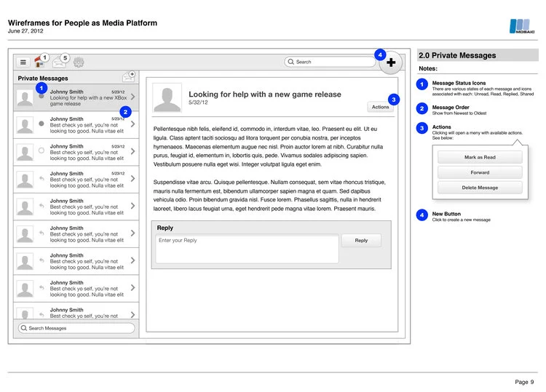Click the hollow unread circle status icon

[41, 151]
